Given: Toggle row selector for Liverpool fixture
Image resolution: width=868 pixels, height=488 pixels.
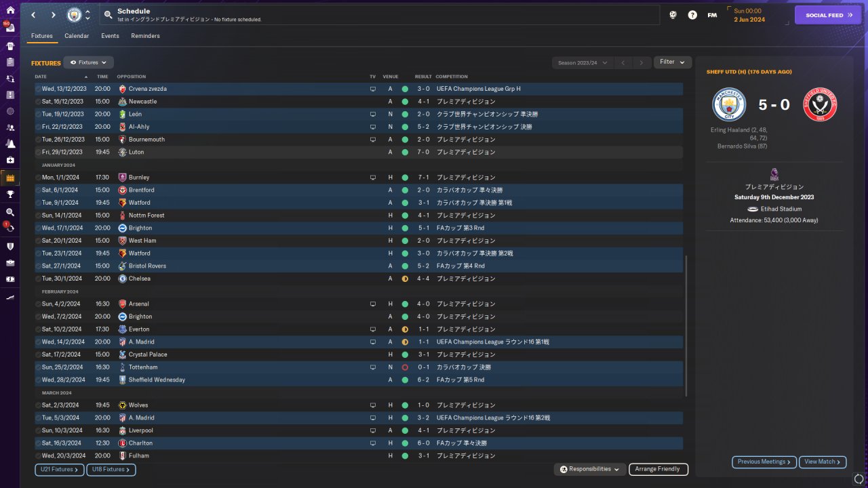Looking at the screenshot, I should tap(38, 430).
